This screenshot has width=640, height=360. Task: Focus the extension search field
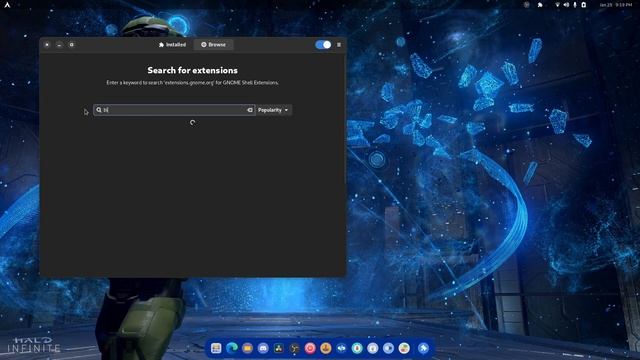tap(174, 110)
